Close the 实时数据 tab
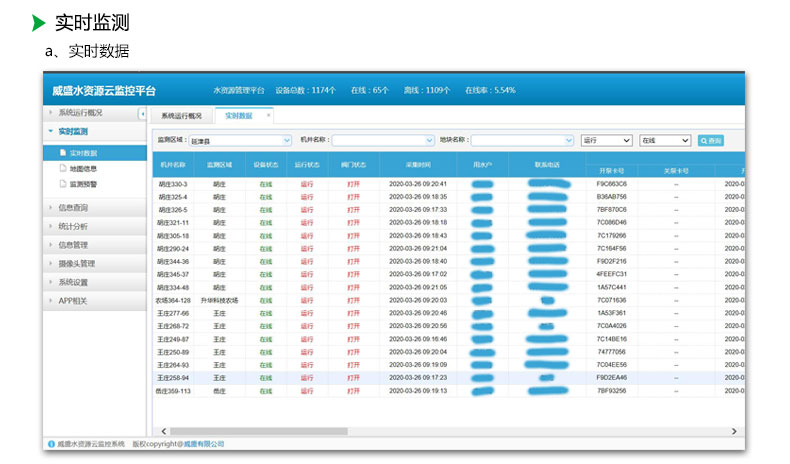Viewport: 790px width, 464px height. click(268, 115)
